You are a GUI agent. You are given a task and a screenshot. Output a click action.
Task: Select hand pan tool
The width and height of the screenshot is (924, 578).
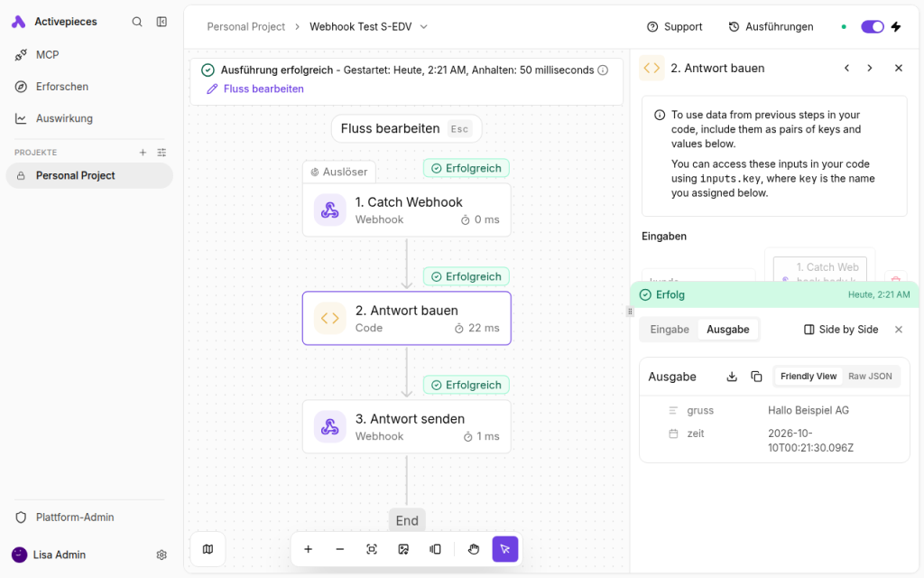pyautogui.click(x=474, y=549)
